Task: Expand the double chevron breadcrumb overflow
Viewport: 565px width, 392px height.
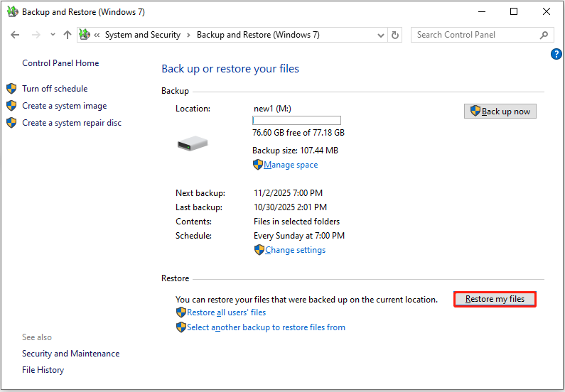Action: [x=97, y=36]
